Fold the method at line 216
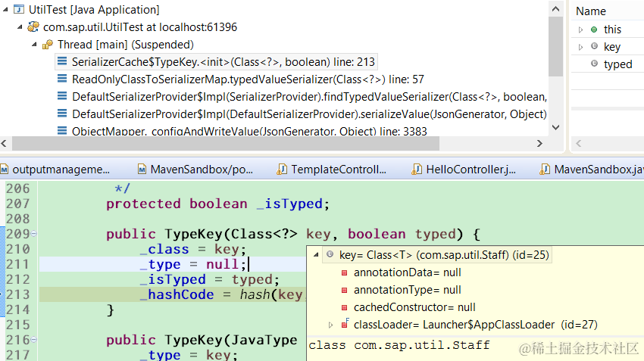The image size is (644, 361). [34, 340]
